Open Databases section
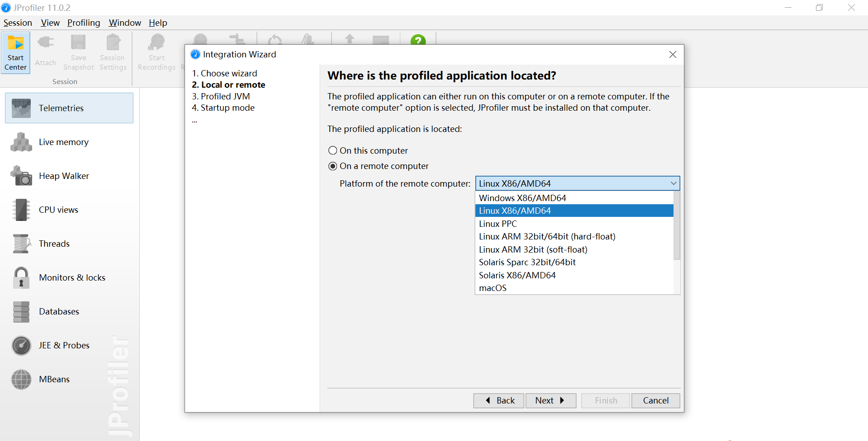This screenshot has width=868, height=441. [69, 311]
